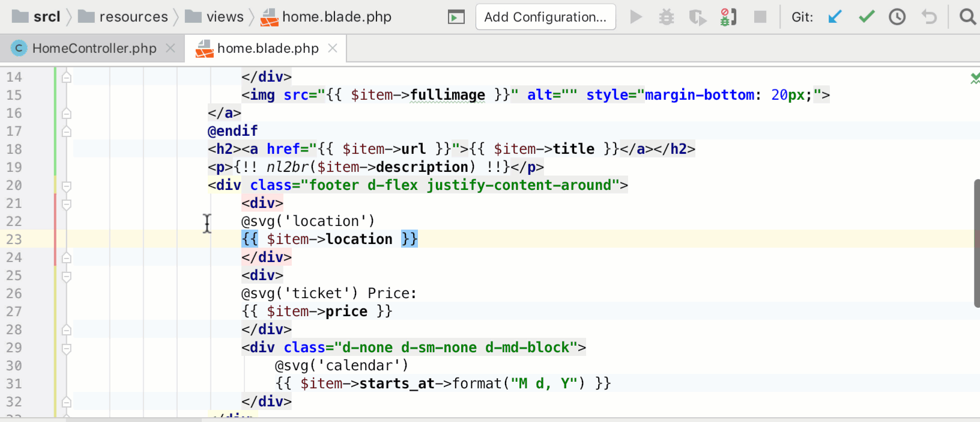Click the inspection status checkmark at editor top-right
Image resolution: width=980 pixels, height=422 pixels.
coord(975,78)
